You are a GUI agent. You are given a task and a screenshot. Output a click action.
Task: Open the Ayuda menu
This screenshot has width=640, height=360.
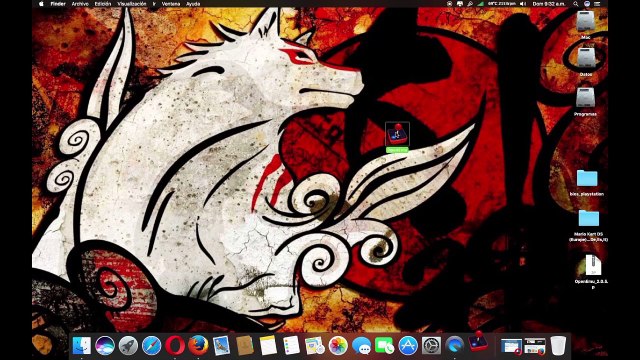click(x=193, y=4)
